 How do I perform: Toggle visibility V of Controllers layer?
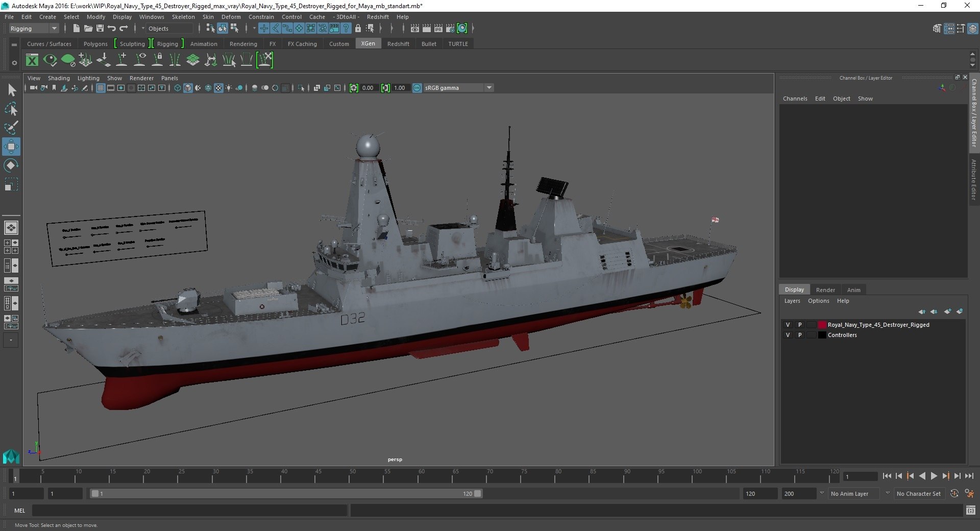788,335
